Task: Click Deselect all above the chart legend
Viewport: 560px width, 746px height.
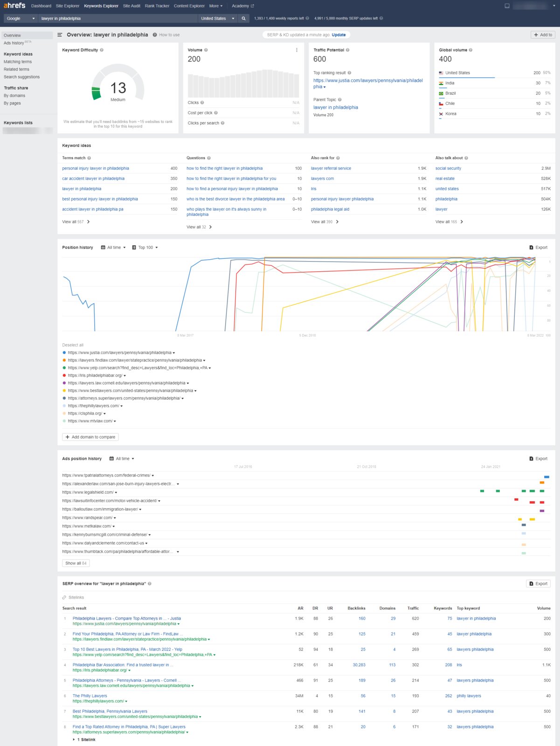Action: tap(73, 345)
